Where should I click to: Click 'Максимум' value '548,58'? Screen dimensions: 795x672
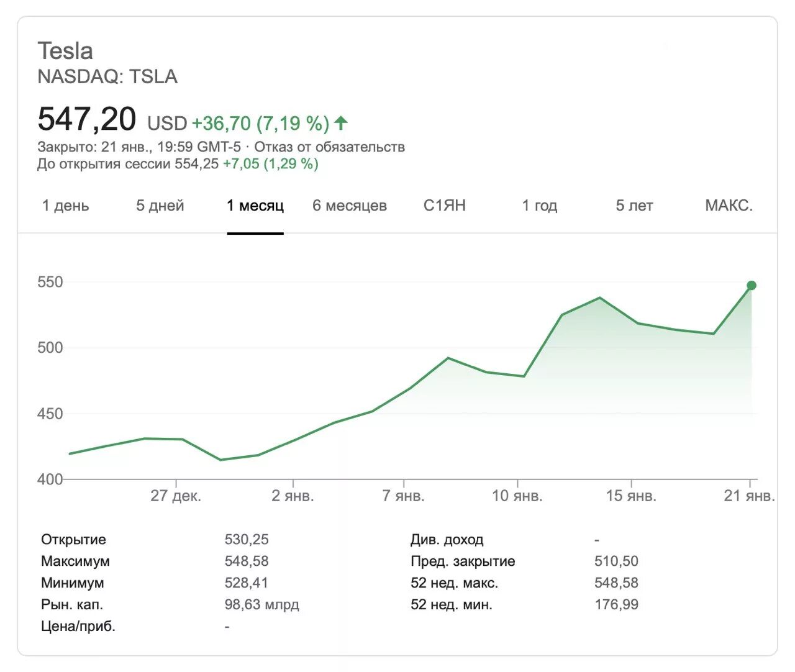pyautogui.click(x=247, y=561)
